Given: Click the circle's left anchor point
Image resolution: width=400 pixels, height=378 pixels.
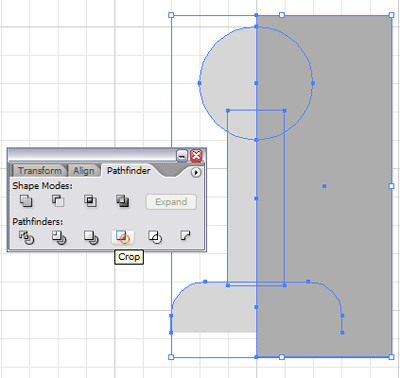Looking at the screenshot, I should click(200, 83).
